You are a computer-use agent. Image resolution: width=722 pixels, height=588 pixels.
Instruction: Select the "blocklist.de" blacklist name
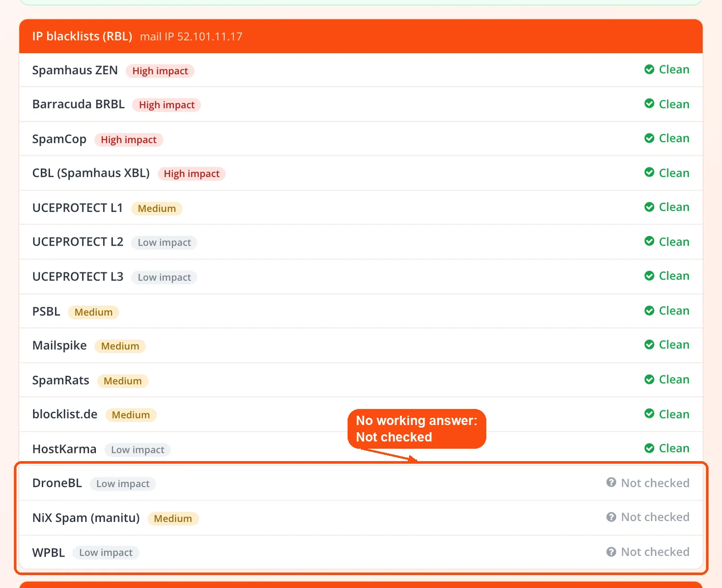[64, 414]
